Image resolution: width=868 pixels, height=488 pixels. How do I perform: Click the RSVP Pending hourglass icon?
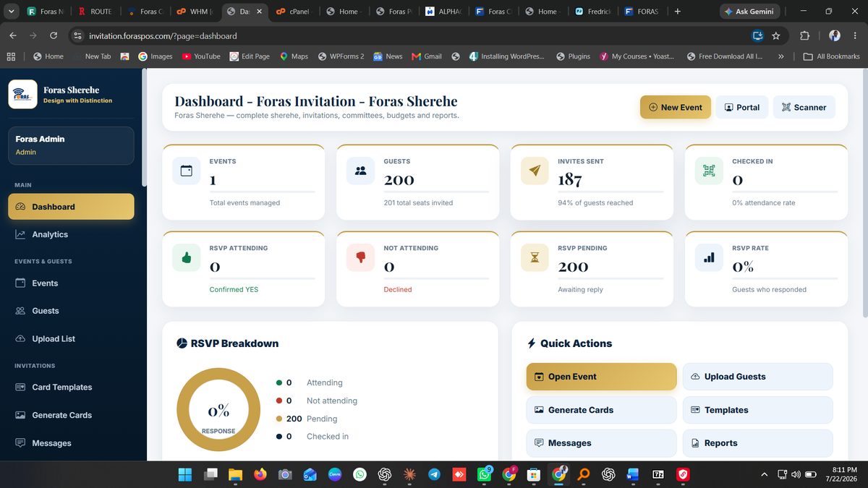pos(535,257)
